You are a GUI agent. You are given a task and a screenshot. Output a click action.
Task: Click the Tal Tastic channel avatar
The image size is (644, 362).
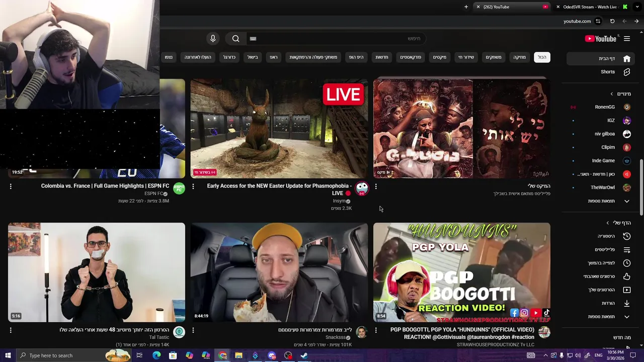tap(179, 332)
